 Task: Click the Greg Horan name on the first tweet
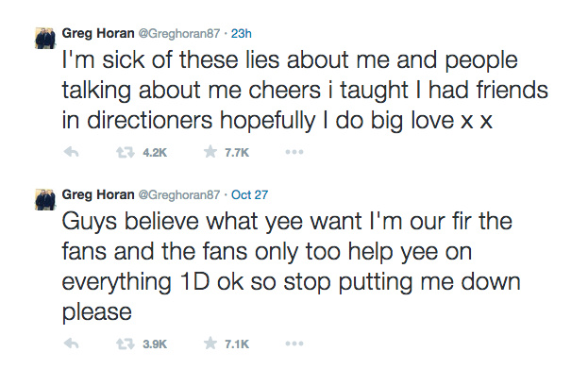pyautogui.click(x=98, y=33)
